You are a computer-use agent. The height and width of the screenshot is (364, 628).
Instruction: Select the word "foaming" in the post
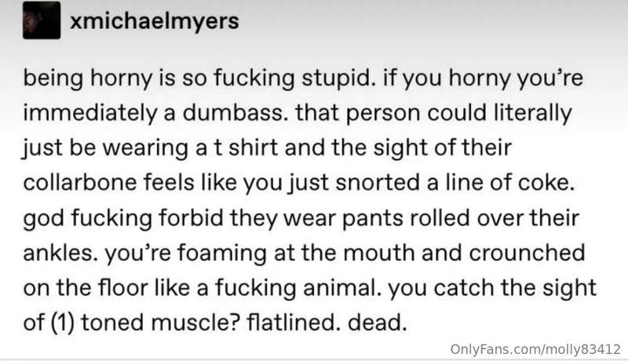pos(221,254)
